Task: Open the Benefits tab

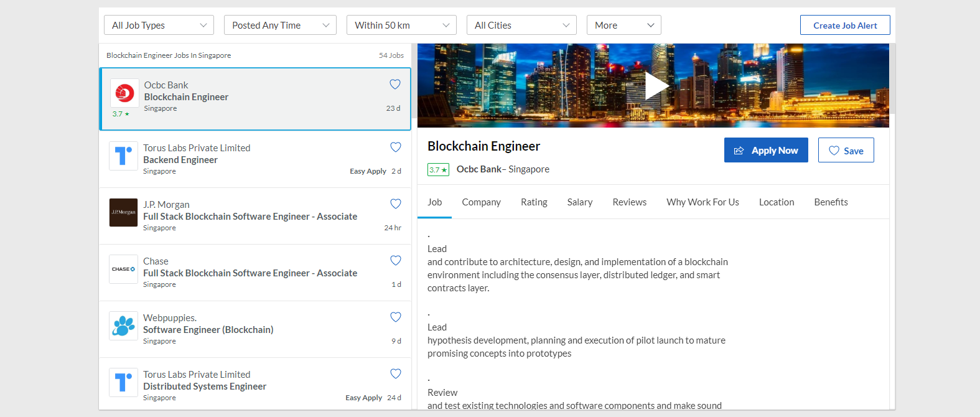Action: (831, 202)
